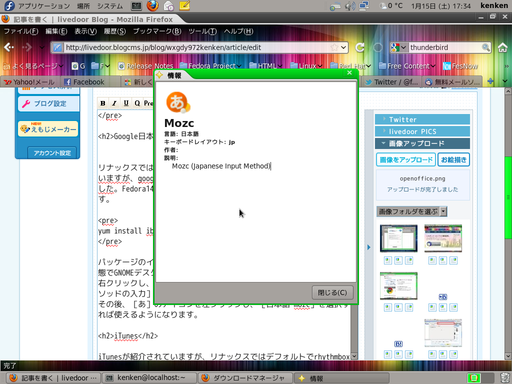Switch to the Twitter tab
This screenshot has width=512, height=384.
click(x=392, y=82)
